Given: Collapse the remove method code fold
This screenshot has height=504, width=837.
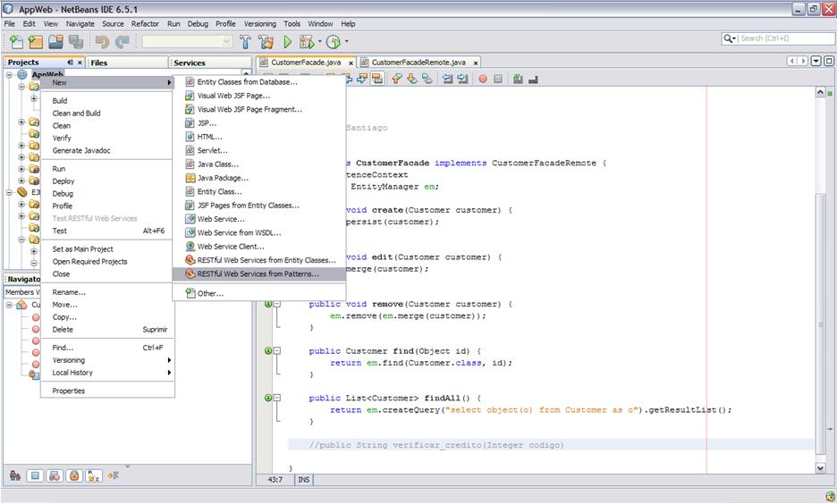Looking at the screenshot, I should 277,305.
